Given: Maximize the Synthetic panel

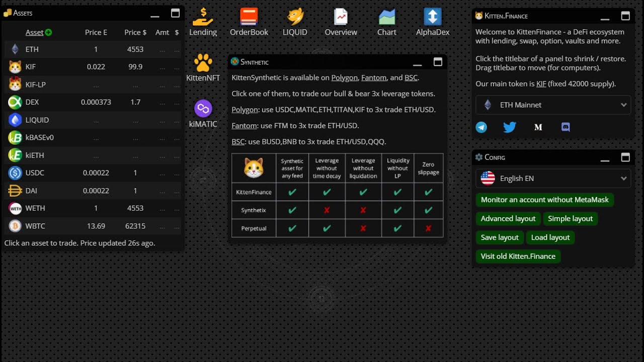Looking at the screenshot, I should [x=438, y=61].
